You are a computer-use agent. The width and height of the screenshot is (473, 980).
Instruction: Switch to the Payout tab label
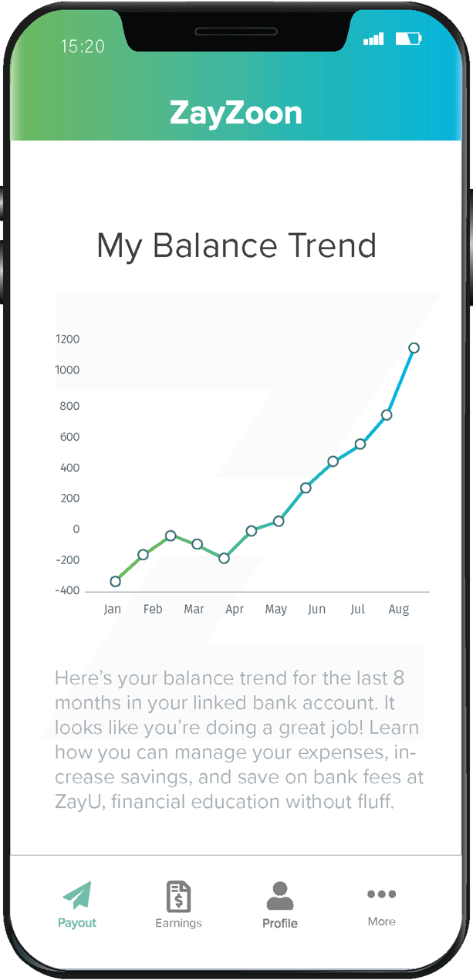77,923
